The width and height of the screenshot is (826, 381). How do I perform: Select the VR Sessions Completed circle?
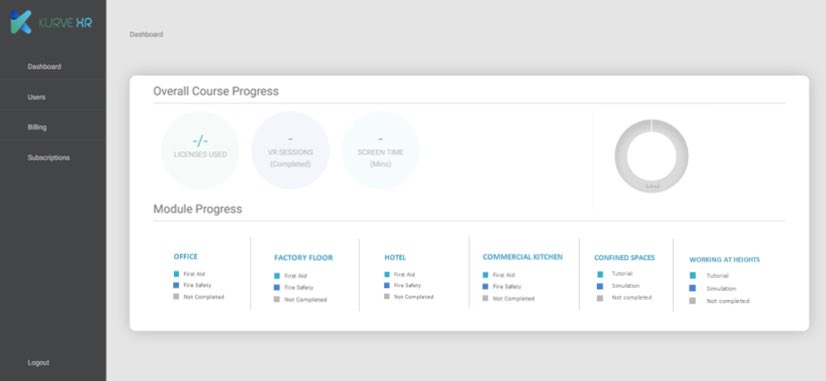click(x=290, y=150)
